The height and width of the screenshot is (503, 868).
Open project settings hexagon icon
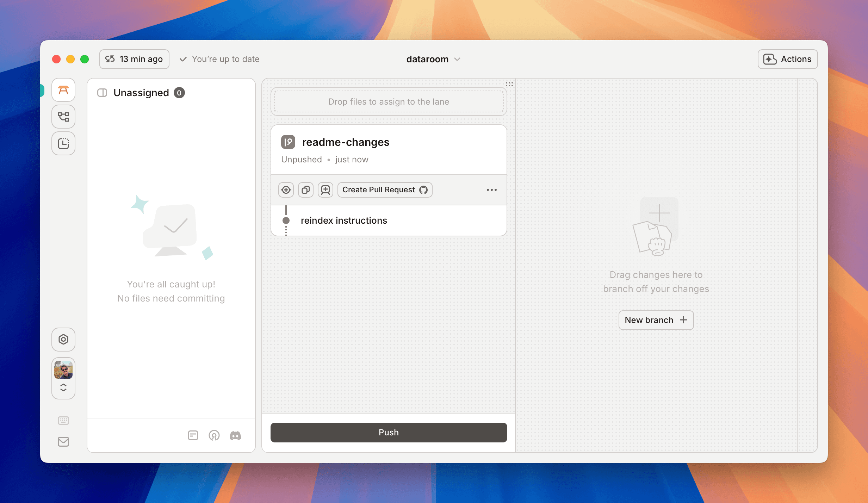[63, 340]
